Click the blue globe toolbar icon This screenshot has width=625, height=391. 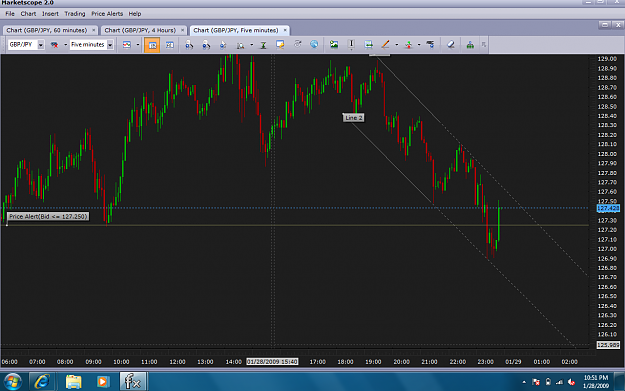314,44
